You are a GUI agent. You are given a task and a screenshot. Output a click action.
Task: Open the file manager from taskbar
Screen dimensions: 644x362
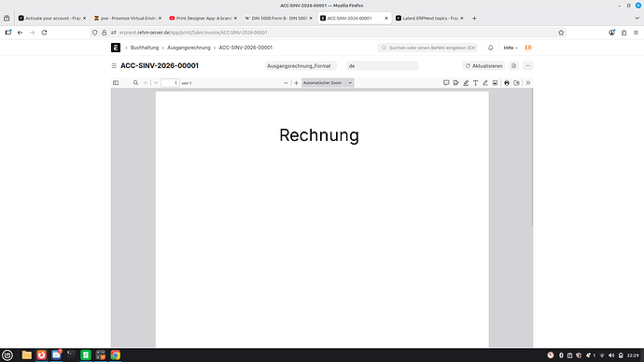tap(27, 355)
